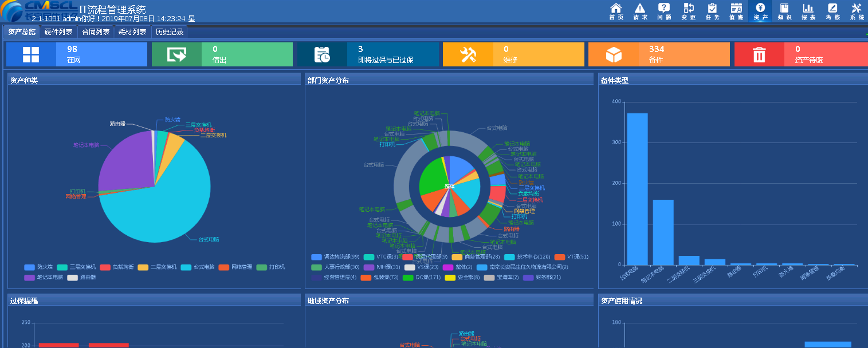Toggle 防火墙 legend entry in 资产种类
This screenshot has height=348, width=868.
(x=38, y=267)
